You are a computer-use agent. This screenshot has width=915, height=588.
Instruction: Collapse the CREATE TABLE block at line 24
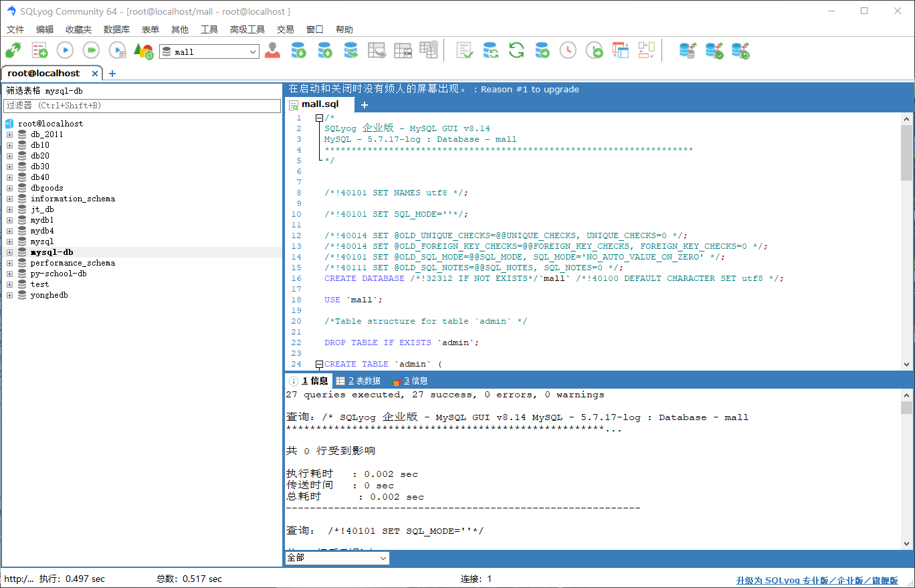319,364
